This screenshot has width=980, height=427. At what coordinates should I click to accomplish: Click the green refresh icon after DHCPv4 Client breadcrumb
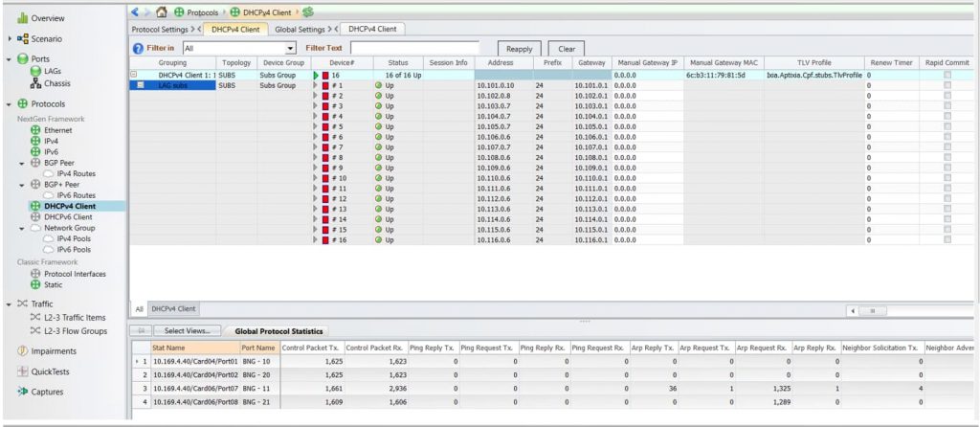tap(307, 11)
